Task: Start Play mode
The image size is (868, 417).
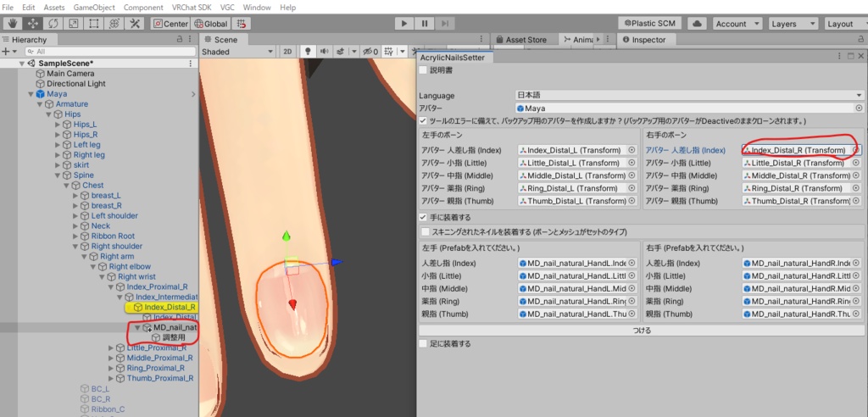Action: 404,24
